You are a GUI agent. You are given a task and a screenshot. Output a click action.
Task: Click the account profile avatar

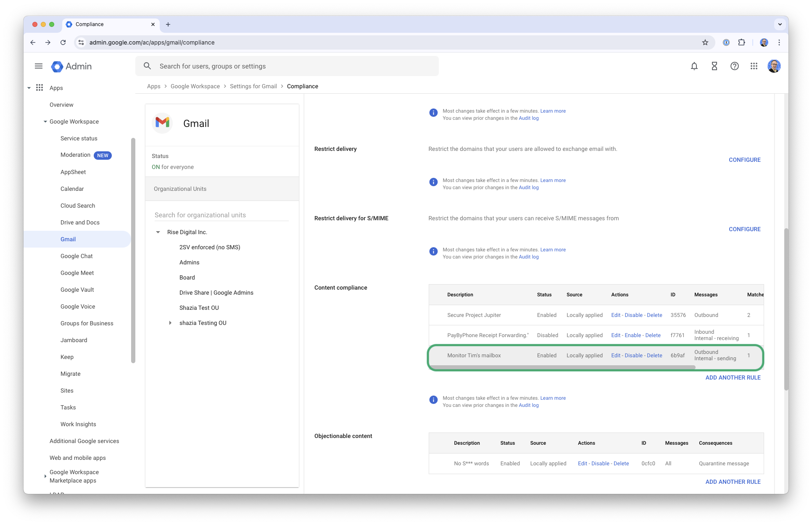coord(774,66)
